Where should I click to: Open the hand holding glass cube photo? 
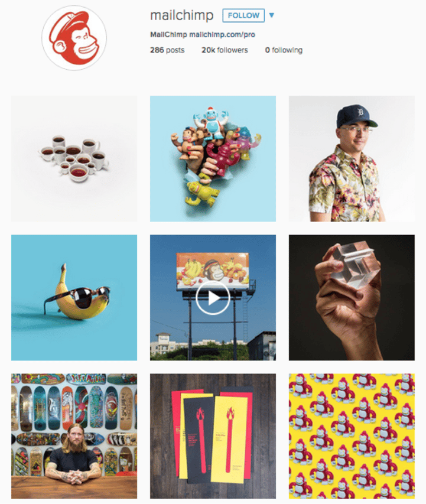[352, 298]
